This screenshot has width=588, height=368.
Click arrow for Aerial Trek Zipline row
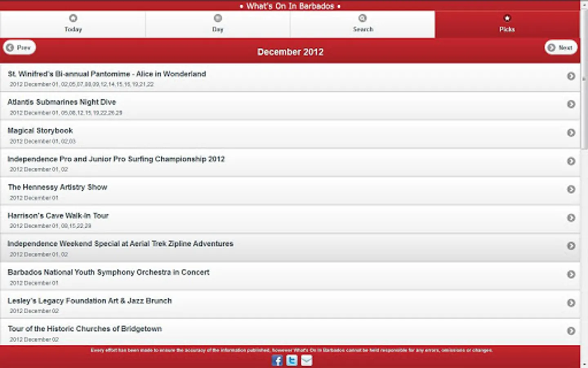(x=571, y=246)
